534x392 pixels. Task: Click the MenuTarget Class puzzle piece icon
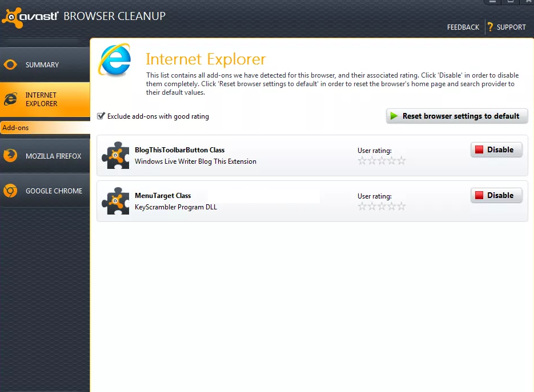(x=115, y=201)
